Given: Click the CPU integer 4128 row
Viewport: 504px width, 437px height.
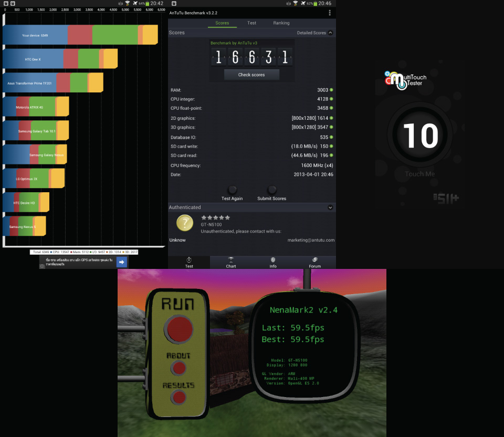Looking at the screenshot, I should coord(251,99).
